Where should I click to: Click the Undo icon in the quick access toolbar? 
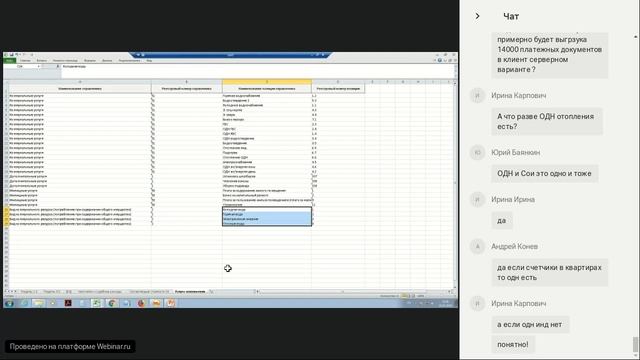click(x=18, y=55)
